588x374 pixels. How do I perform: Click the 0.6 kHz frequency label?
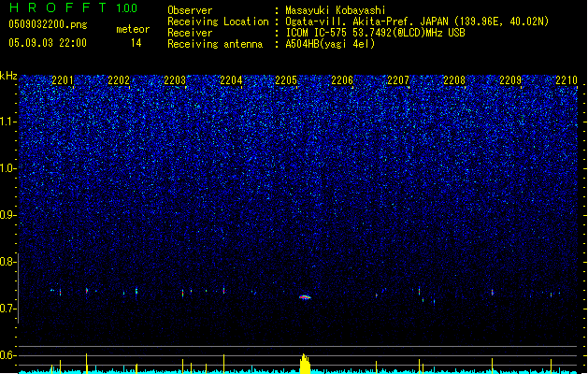point(7,355)
